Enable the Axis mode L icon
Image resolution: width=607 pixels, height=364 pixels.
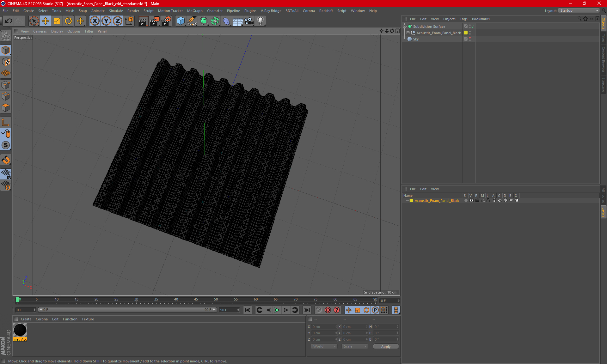coord(6,122)
